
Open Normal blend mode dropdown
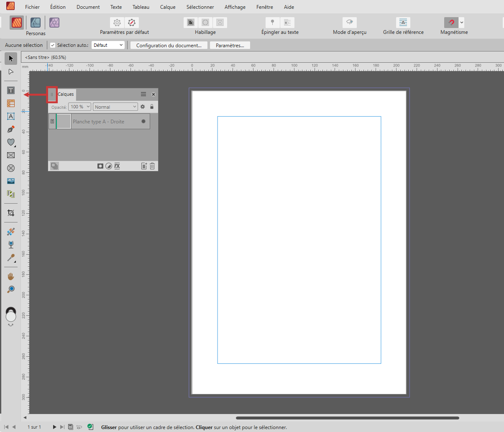pos(115,107)
